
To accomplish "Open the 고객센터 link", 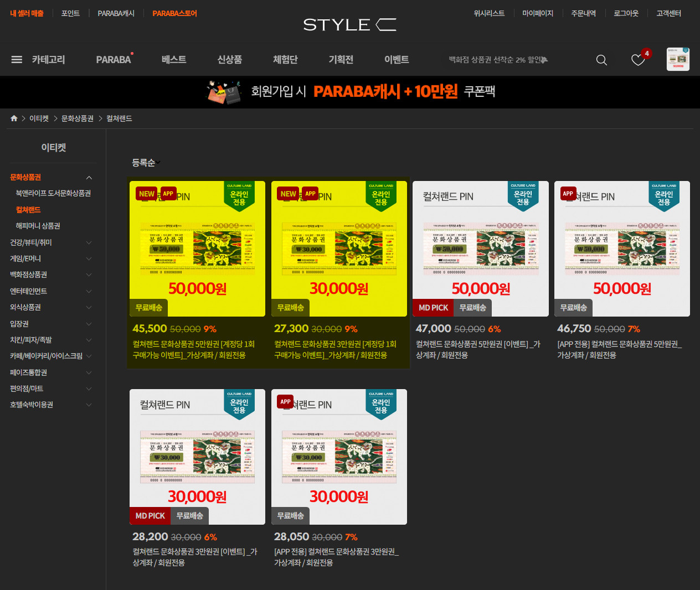I will [x=668, y=13].
